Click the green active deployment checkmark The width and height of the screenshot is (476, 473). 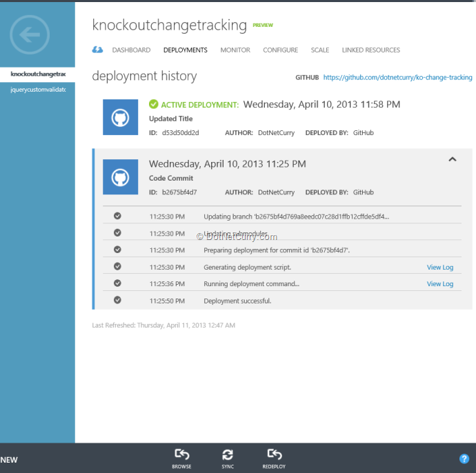153,105
